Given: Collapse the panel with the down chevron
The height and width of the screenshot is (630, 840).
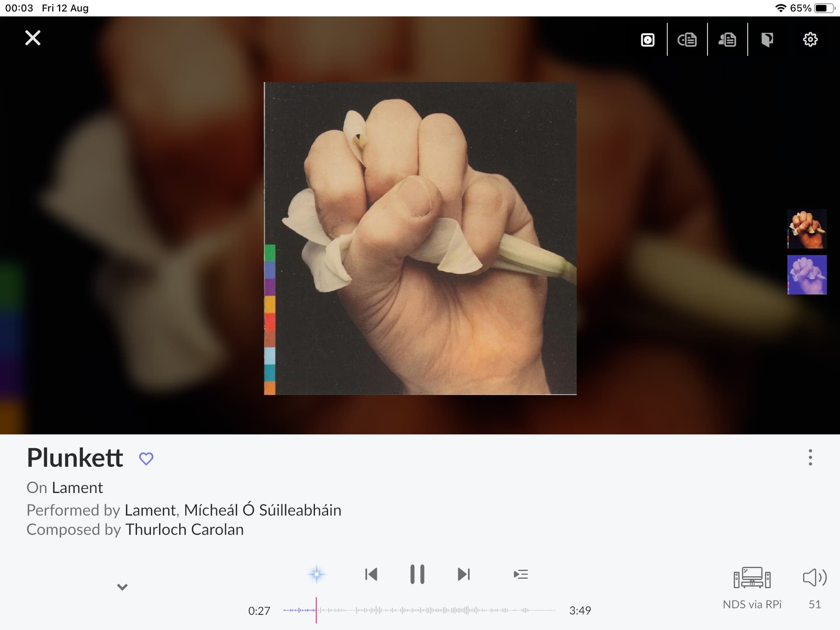Looking at the screenshot, I should pyautogui.click(x=122, y=587).
